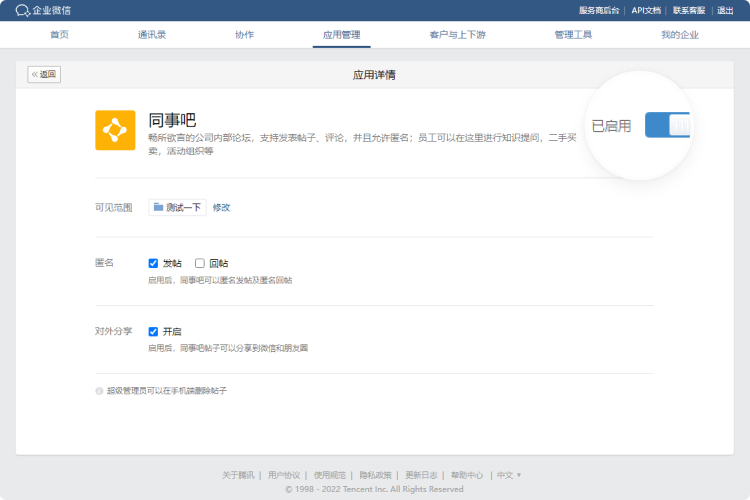Viewport: 750px width, 500px height.
Task: Click hint text 启用后，同事吧可以匿名发帖及匿名回帖
Action: click(x=220, y=280)
